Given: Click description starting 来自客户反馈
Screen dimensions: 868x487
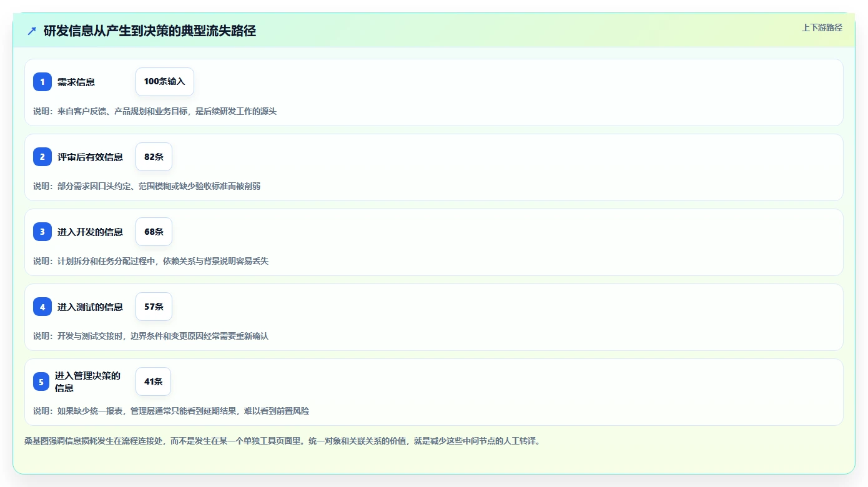Looking at the screenshot, I should pos(155,111).
